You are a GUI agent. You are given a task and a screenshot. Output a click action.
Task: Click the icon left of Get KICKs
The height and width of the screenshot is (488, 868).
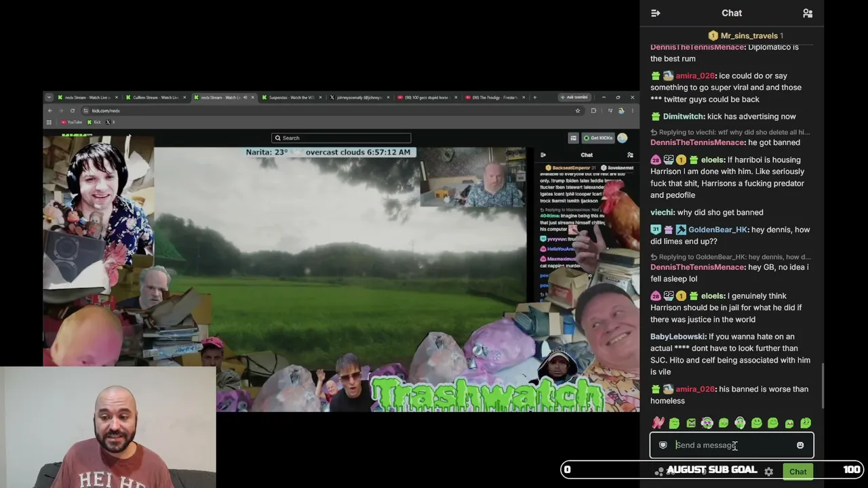pos(573,138)
